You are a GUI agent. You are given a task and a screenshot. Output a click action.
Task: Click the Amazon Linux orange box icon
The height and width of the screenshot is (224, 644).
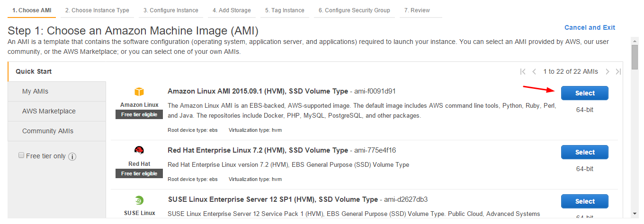(x=139, y=92)
